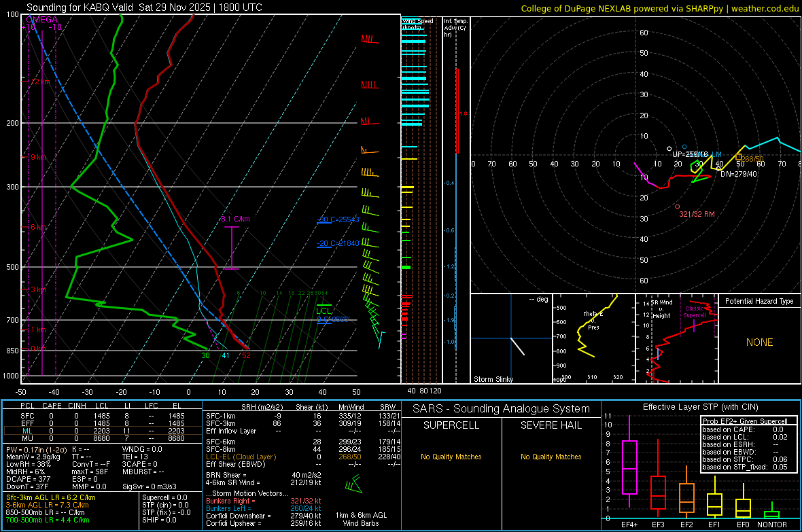Click the 'SHIP = 0.0' value
Screen dimensions: 802x532
click(159, 520)
